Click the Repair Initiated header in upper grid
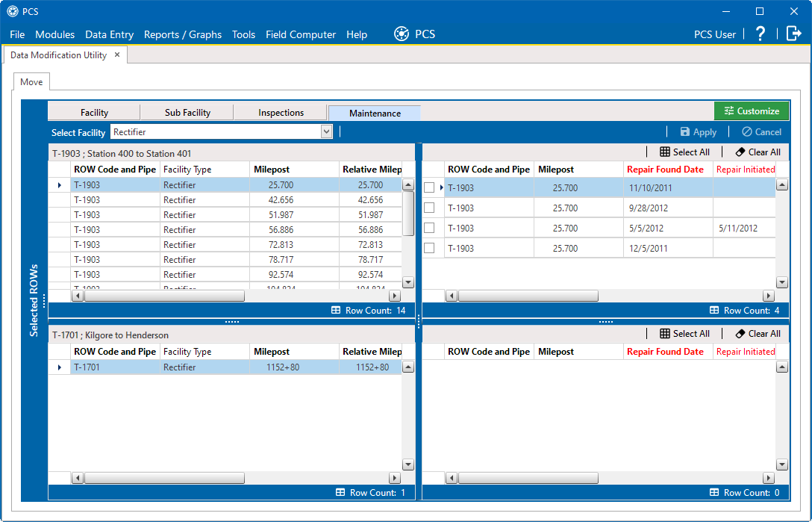The height and width of the screenshot is (522, 812). (x=745, y=170)
